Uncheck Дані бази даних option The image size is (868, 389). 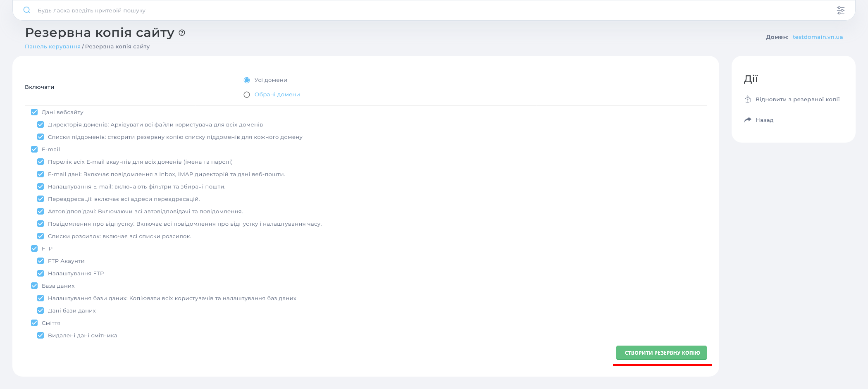(41, 310)
